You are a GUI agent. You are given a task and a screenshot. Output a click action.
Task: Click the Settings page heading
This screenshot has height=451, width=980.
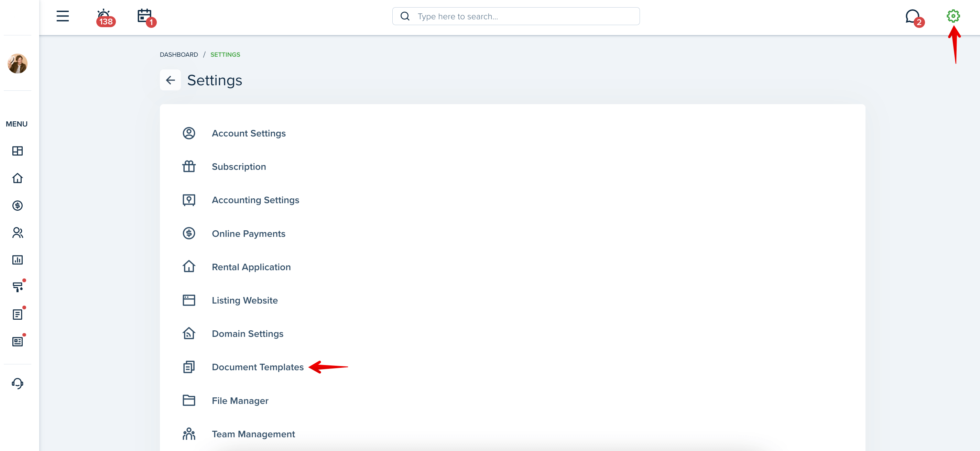(x=215, y=80)
